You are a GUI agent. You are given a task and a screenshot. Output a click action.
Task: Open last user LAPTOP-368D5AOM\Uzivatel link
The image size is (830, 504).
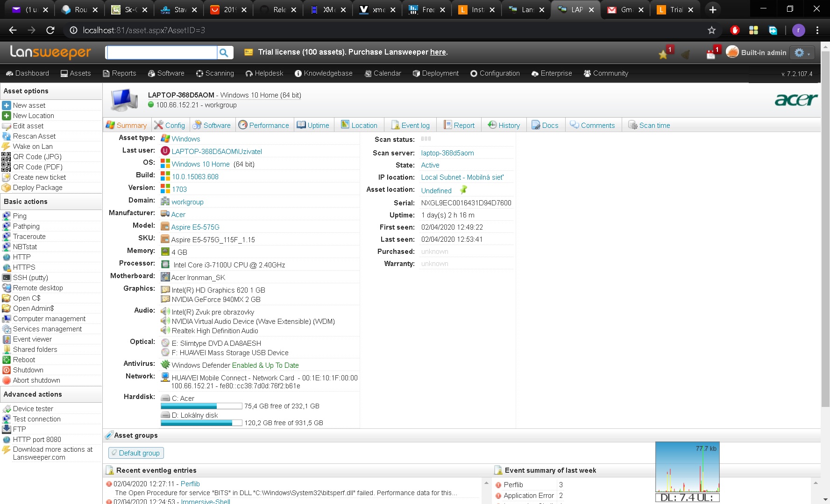click(x=217, y=152)
